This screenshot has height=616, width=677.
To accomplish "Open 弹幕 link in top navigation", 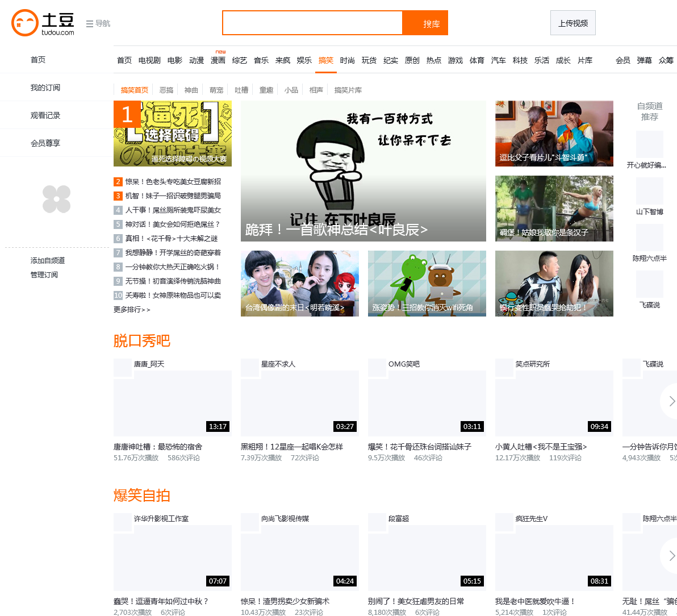I will click(x=644, y=60).
